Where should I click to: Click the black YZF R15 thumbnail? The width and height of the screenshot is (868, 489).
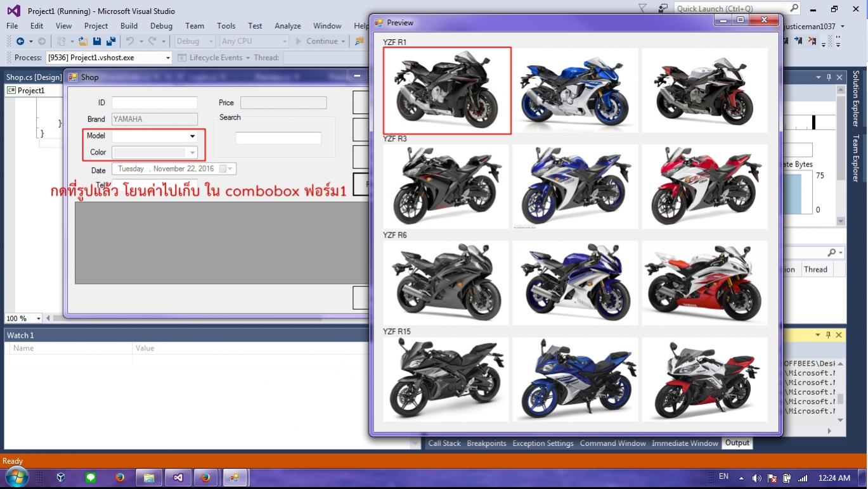click(446, 379)
